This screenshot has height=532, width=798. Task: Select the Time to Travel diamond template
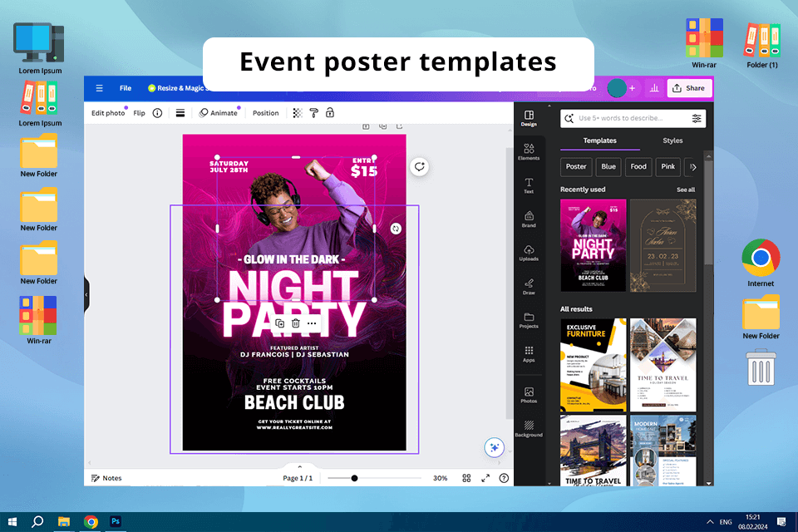coord(663,365)
